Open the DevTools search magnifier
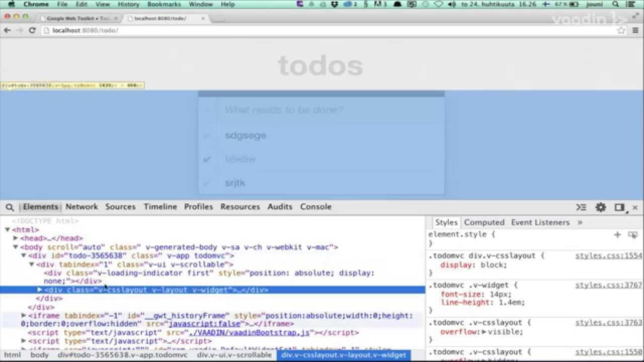This screenshot has height=362, width=644. (x=10, y=207)
